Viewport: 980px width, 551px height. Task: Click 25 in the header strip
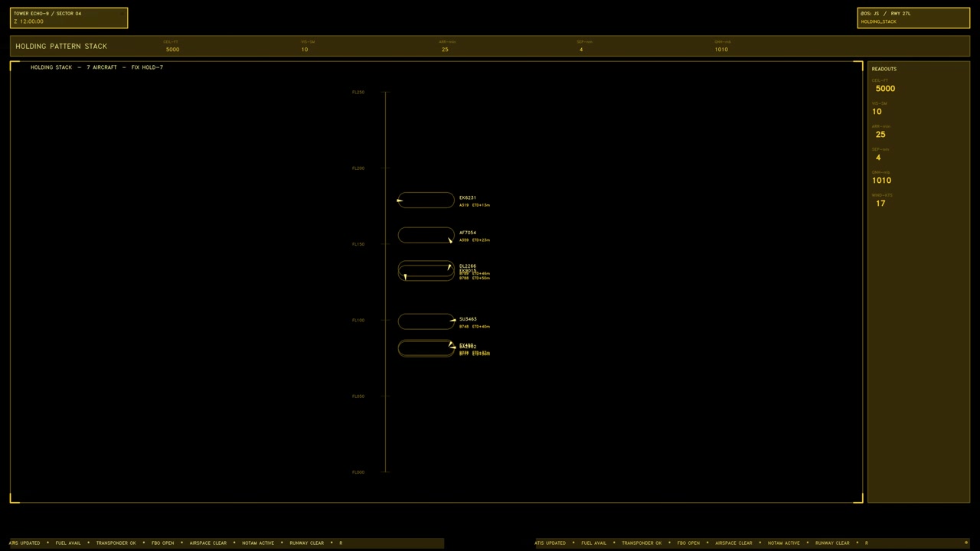tap(445, 50)
